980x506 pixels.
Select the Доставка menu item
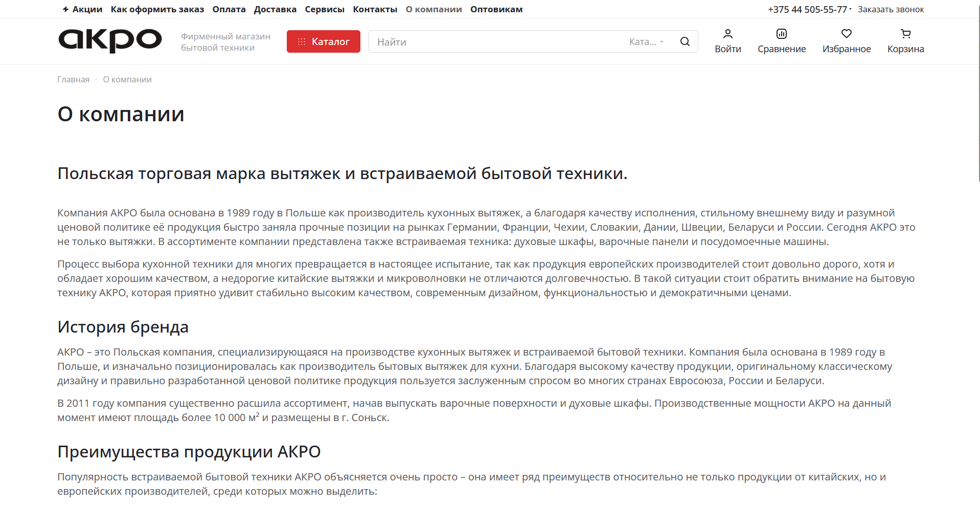click(275, 9)
